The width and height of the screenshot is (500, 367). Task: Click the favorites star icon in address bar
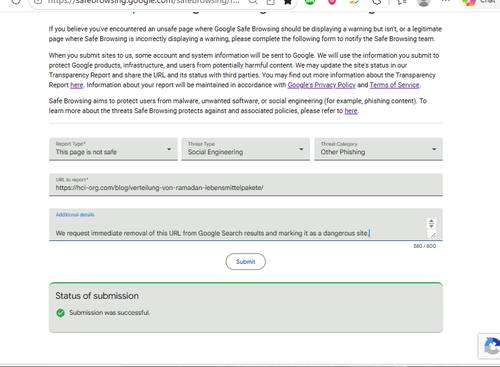click(x=288, y=2)
